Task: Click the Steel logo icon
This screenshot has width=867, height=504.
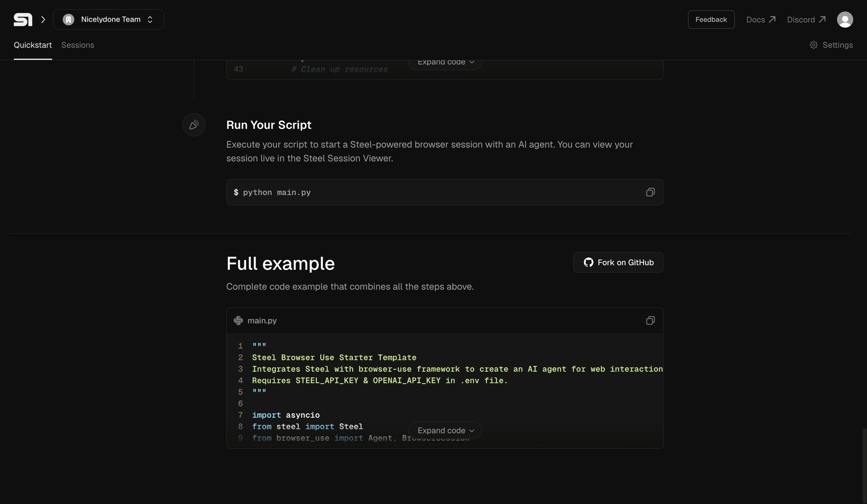Action: coord(23,20)
